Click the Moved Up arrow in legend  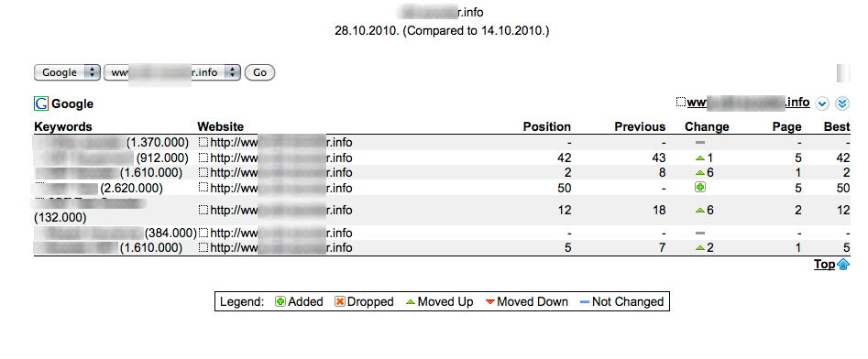[x=411, y=302]
